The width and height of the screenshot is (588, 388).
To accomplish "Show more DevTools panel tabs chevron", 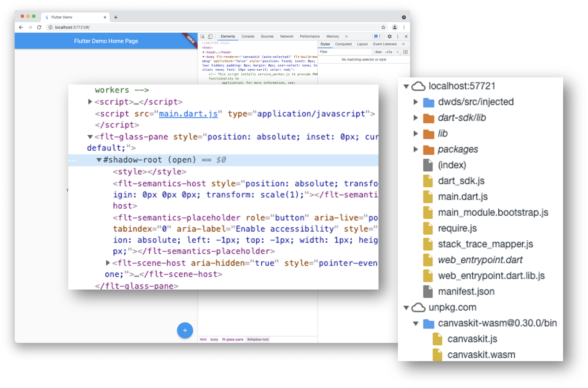I will pyautogui.click(x=346, y=37).
